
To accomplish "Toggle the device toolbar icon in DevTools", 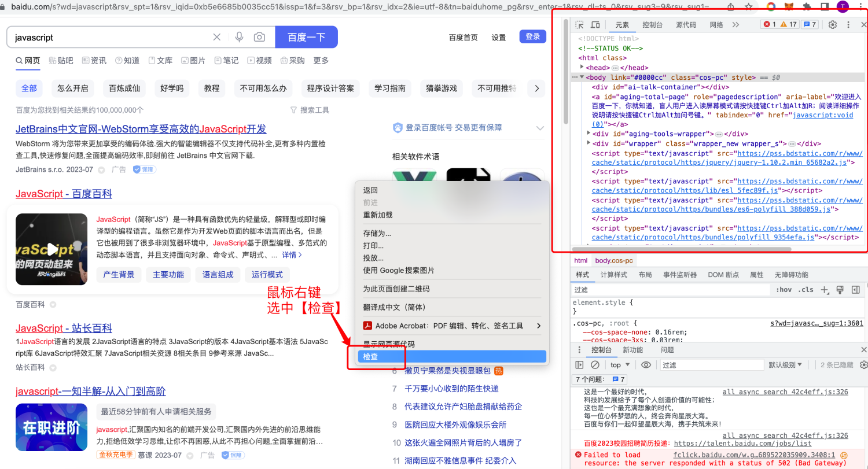I will coord(595,25).
